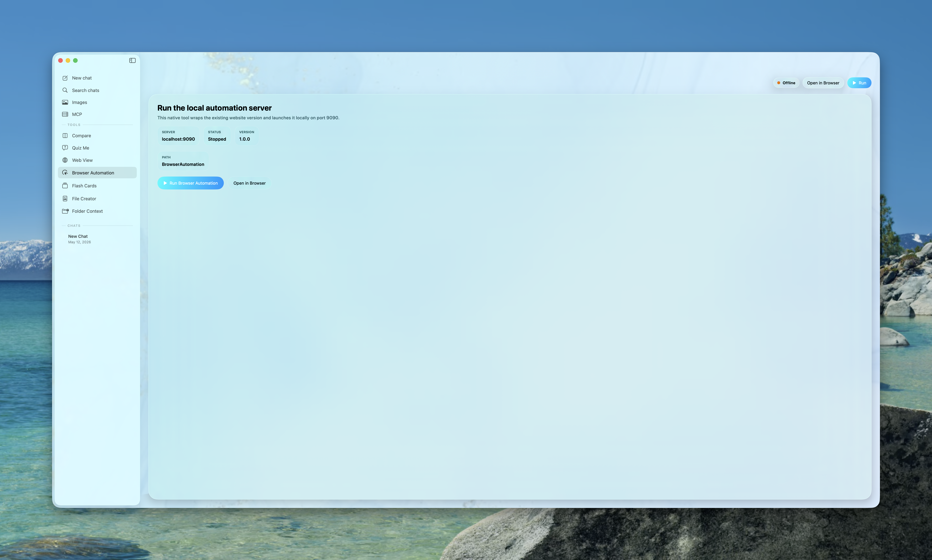Click the Run button in top bar

[x=859, y=83]
